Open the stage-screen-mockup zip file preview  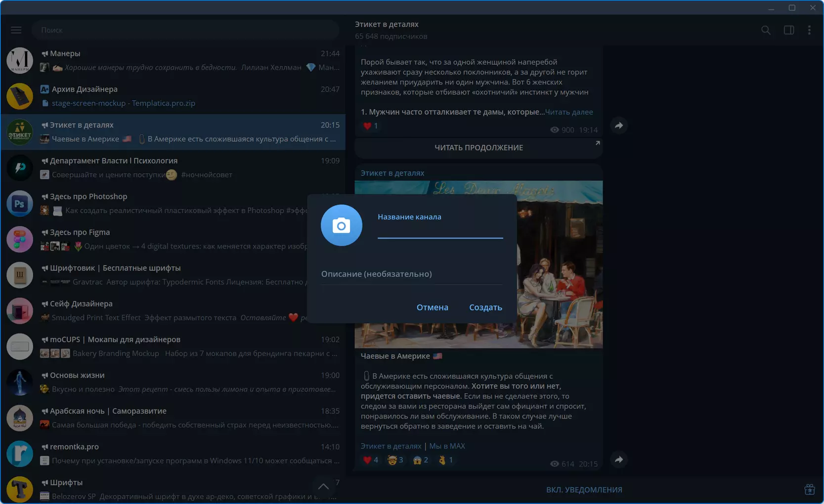[119, 103]
